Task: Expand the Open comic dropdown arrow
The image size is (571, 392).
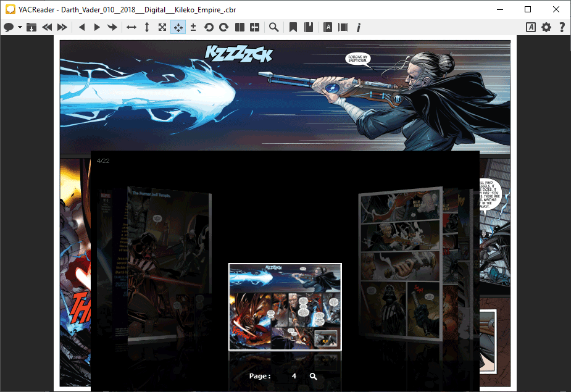Action: pyautogui.click(x=20, y=27)
